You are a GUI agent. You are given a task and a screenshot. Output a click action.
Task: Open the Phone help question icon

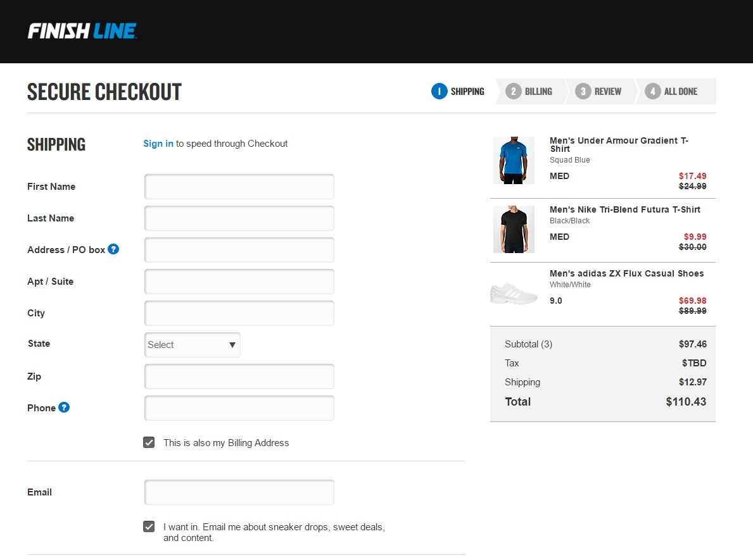pos(64,408)
